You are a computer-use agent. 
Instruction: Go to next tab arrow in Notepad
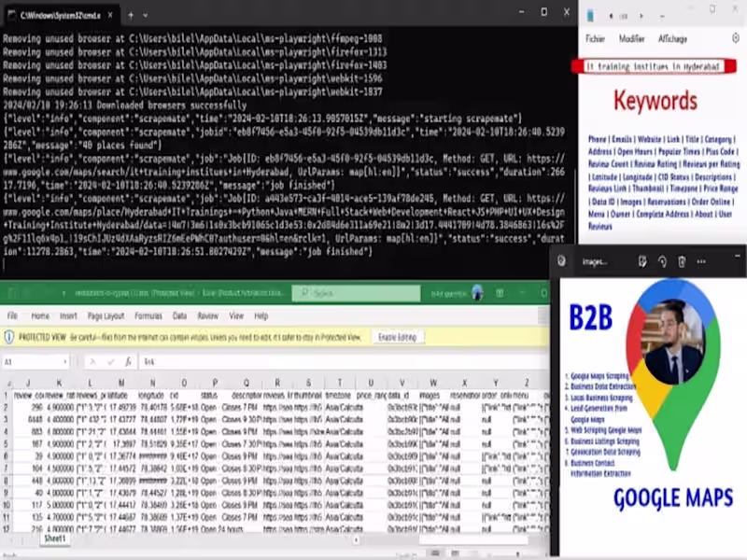pos(641,16)
